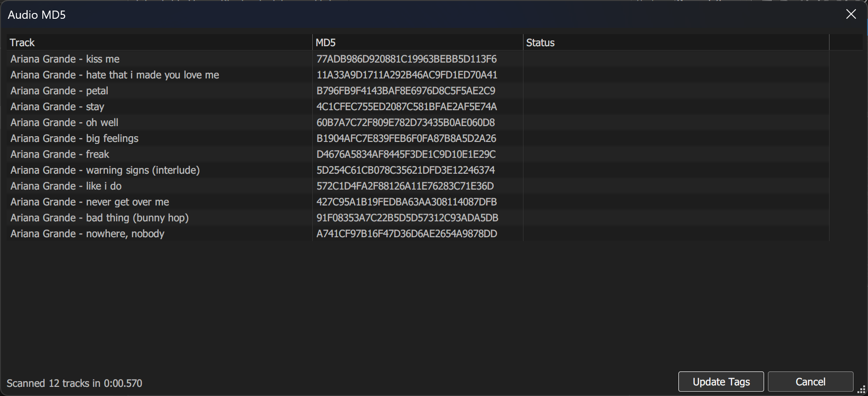Click MD5 hash starting with 11A33A9D

[x=407, y=75]
